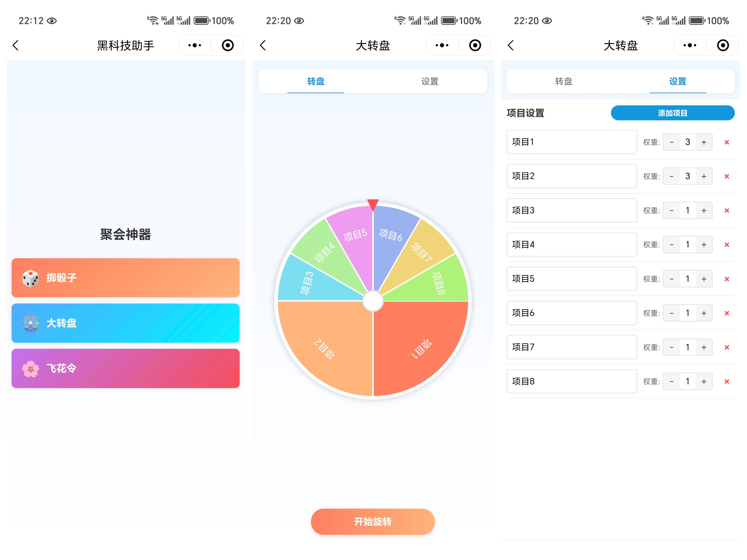Decrease the weight of 项目1 with minus
This screenshot has height=560, width=747.
tap(671, 142)
